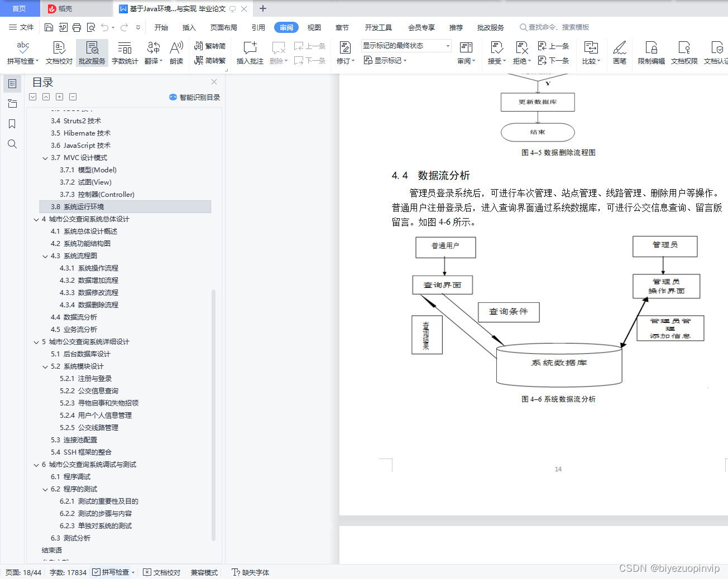Close the 目录 navigation pane
This screenshot has height=579, width=728.
tap(214, 82)
